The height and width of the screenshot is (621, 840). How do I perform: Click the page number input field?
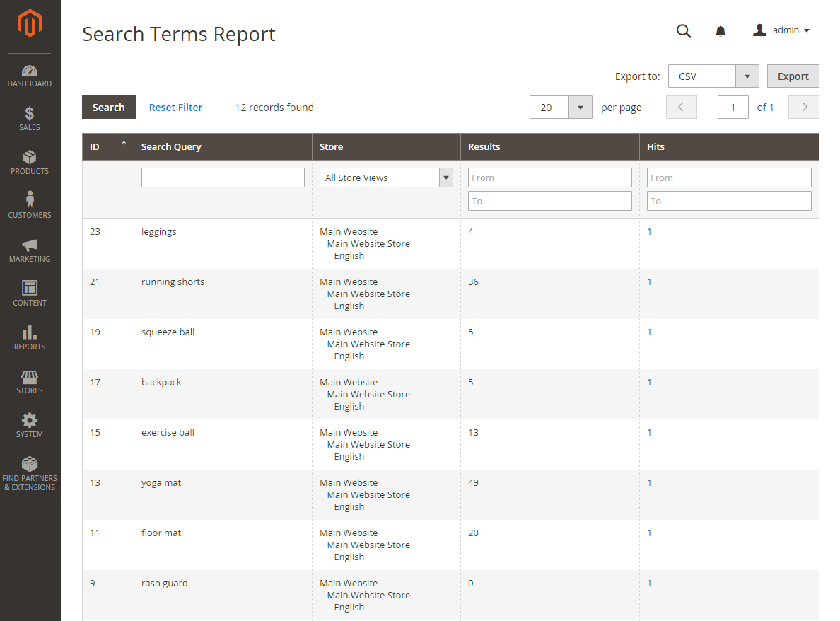coord(733,108)
